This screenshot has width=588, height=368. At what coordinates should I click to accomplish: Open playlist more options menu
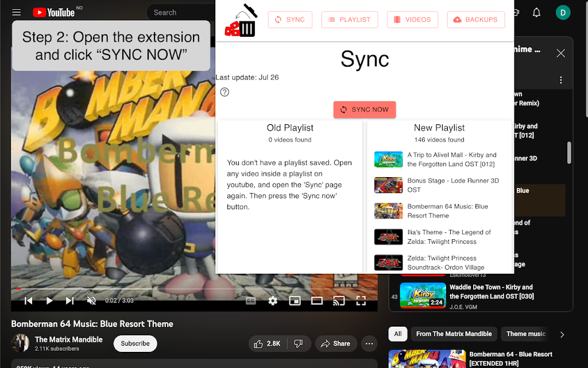[560, 80]
